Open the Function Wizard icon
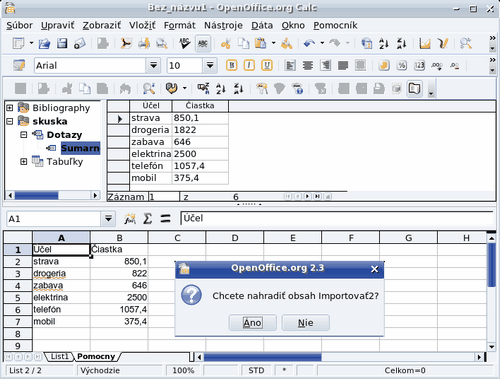This screenshot has height=379, width=500. point(130,219)
